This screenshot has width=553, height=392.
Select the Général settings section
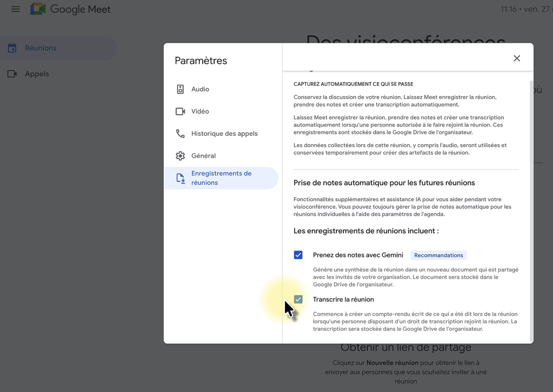click(203, 156)
